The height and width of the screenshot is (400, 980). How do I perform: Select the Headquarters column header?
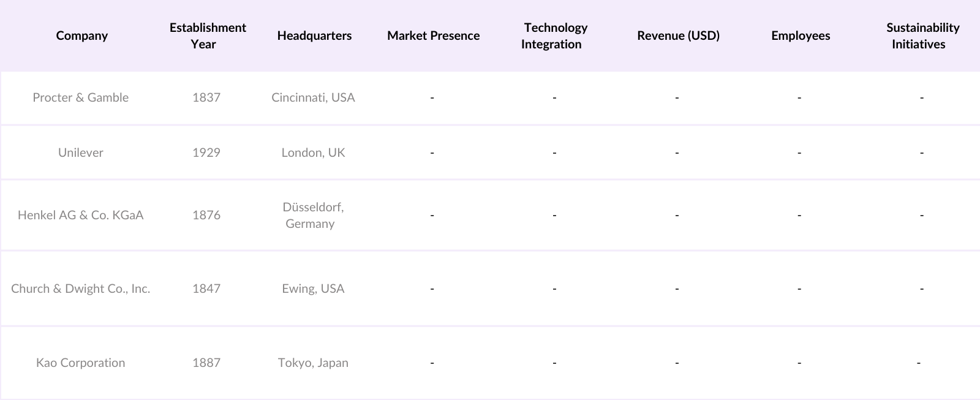click(314, 36)
